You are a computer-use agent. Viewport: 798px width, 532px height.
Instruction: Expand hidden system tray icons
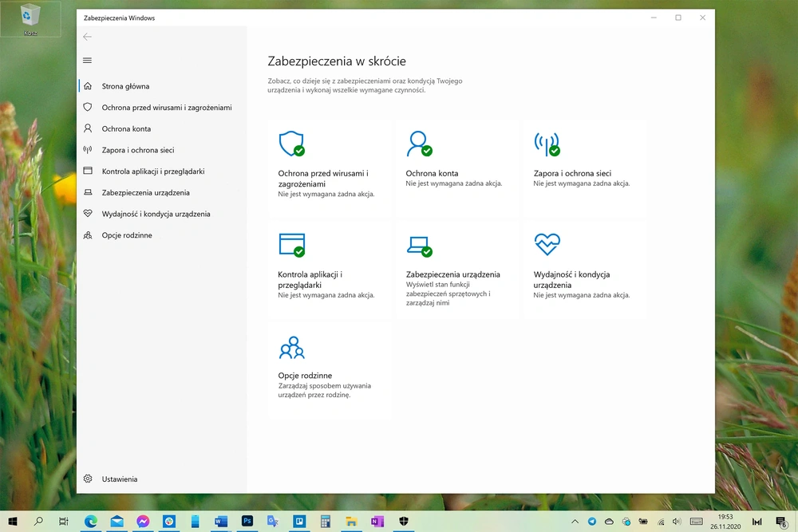575,522
